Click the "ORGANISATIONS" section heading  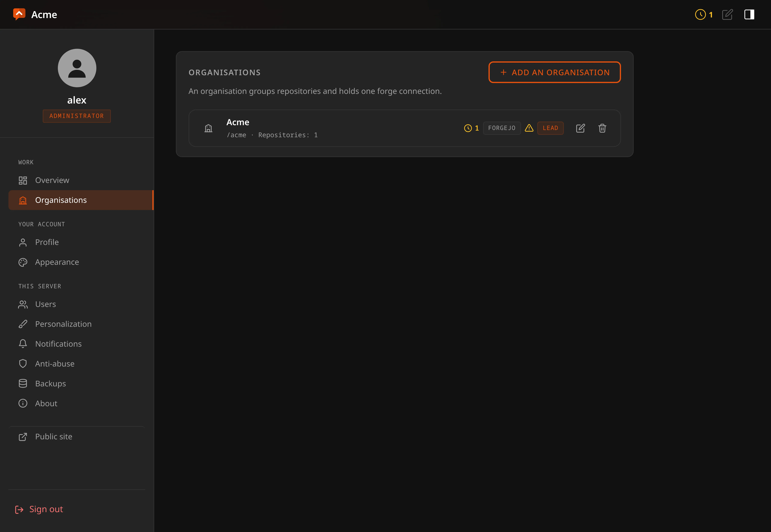225,72
